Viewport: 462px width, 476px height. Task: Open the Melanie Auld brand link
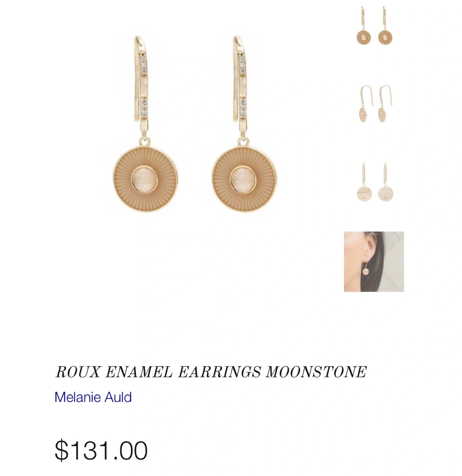coord(93,397)
